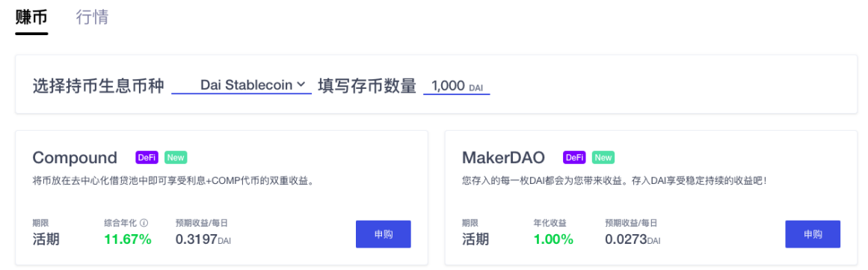Click 活期 term on the Compound card

point(46,239)
